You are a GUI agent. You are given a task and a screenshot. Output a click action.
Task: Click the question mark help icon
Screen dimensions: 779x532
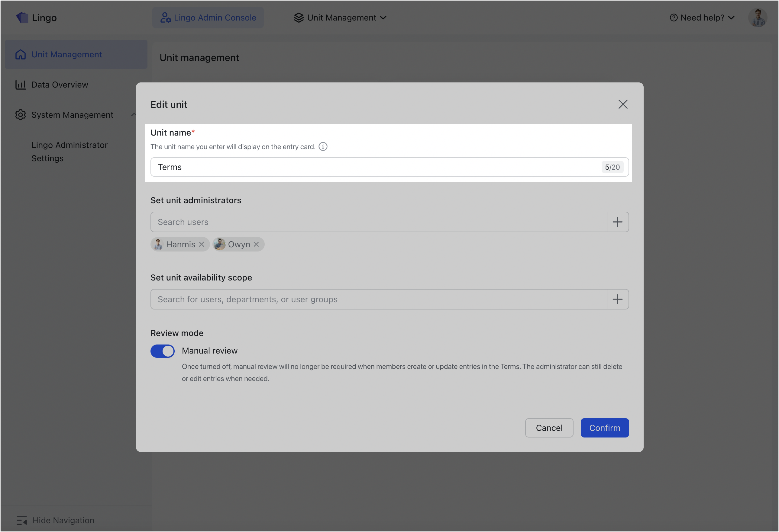point(674,18)
